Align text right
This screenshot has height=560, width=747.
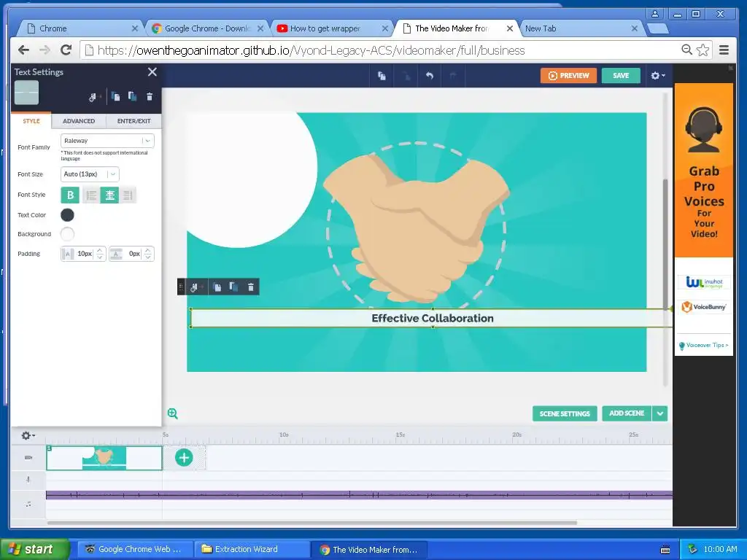pos(128,195)
